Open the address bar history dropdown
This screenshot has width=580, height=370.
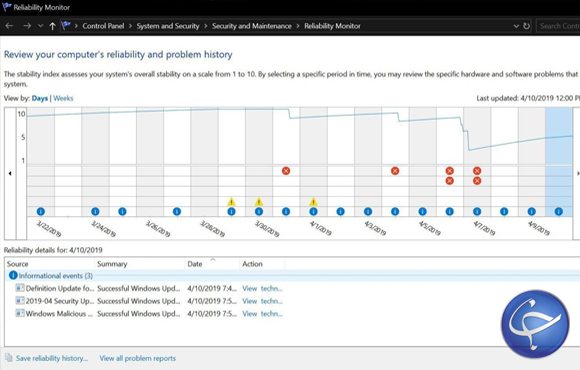(516, 26)
